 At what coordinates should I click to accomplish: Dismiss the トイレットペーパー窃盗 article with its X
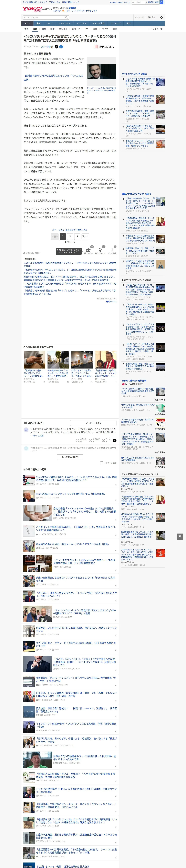115,520
